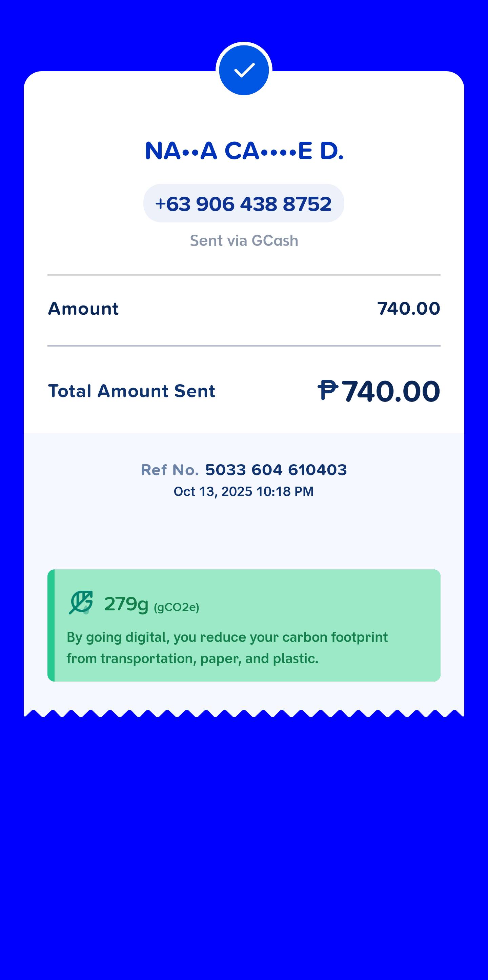Click the 279g carbon savings value
The height and width of the screenshot is (980, 488).
(126, 604)
